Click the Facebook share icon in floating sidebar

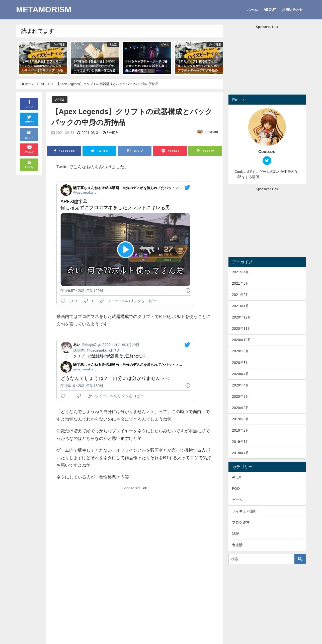pyautogui.click(x=29, y=104)
